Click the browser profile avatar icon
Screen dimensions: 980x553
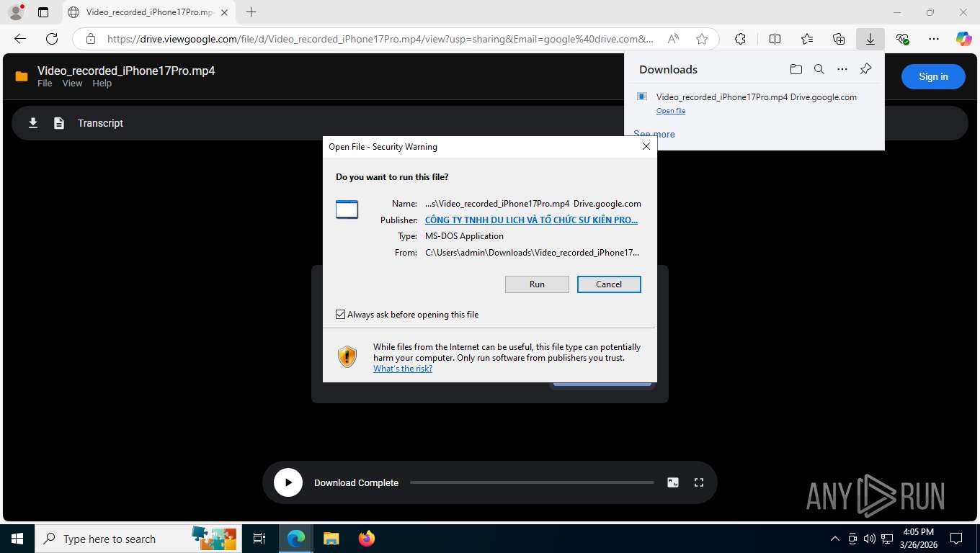tap(15, 12)
